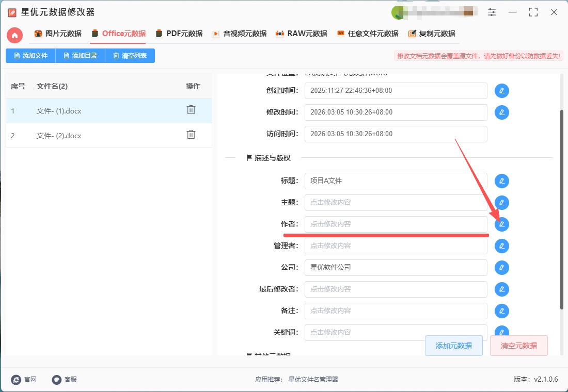Delete 文件- (1).docx with trash icon
Screen dimensions: 568x392
191,110
